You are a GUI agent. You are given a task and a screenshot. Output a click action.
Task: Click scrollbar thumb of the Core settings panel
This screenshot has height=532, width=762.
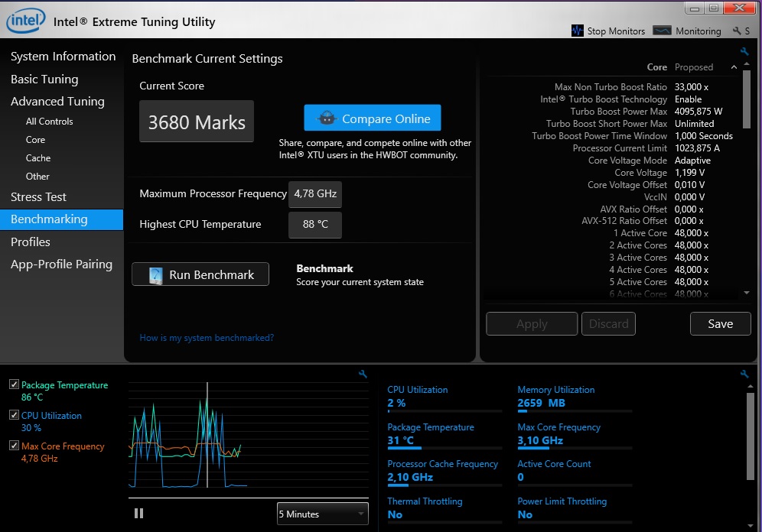[747, 99]
